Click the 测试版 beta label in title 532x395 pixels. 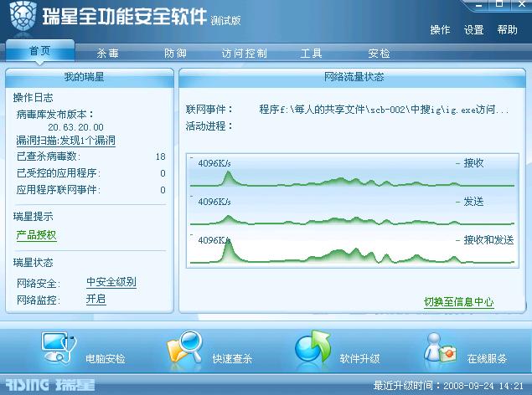point(225,20)
